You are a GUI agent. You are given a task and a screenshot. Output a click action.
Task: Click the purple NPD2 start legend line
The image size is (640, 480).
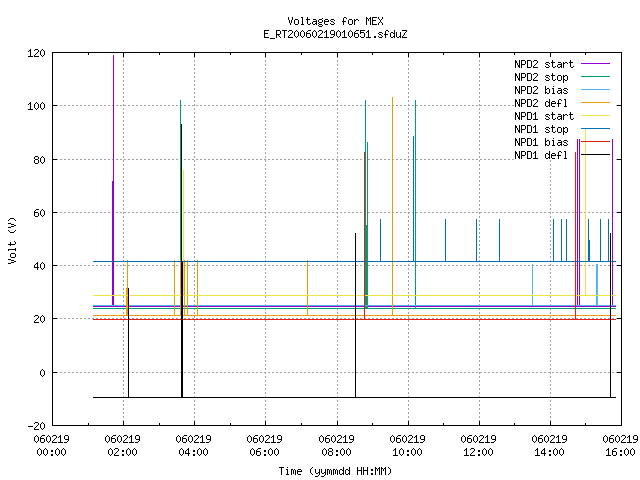[x=595, y=64]
